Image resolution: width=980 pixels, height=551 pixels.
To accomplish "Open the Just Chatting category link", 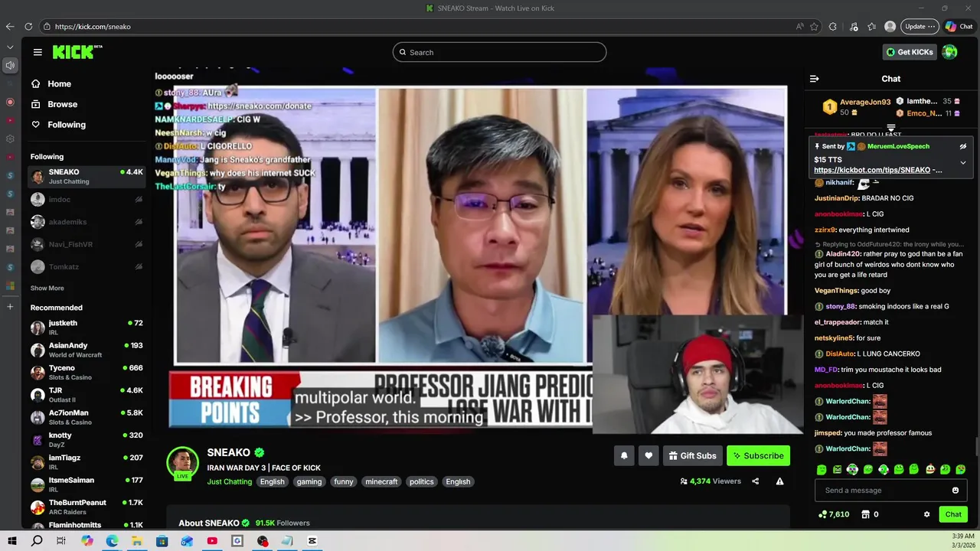I will 229,481.
